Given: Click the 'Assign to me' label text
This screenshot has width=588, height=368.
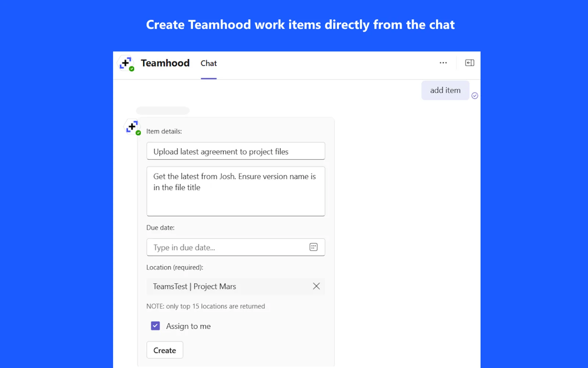Looking at the screenshot, I should [188, 326].
